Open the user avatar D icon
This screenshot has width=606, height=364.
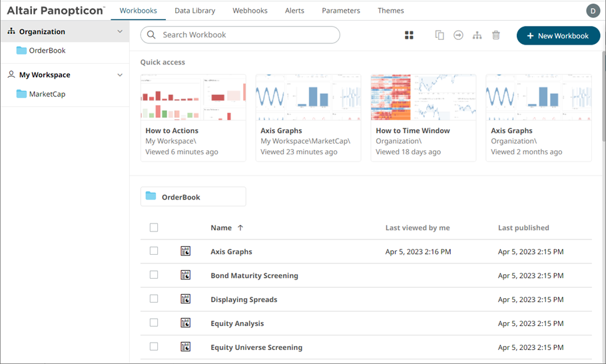pos(593,11)
